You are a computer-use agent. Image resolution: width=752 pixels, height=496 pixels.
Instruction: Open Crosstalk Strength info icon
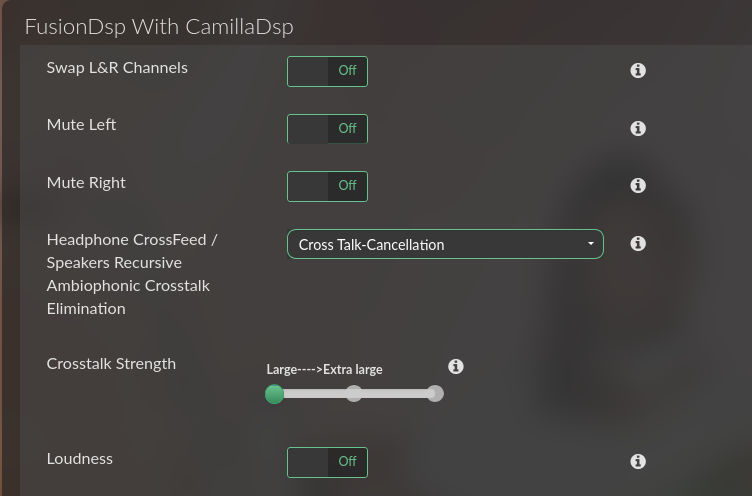pos(456,366)
